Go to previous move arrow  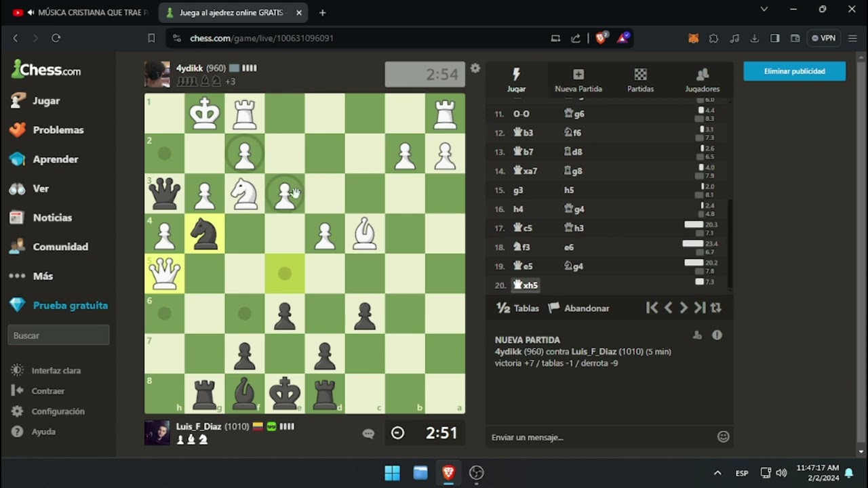668,308
